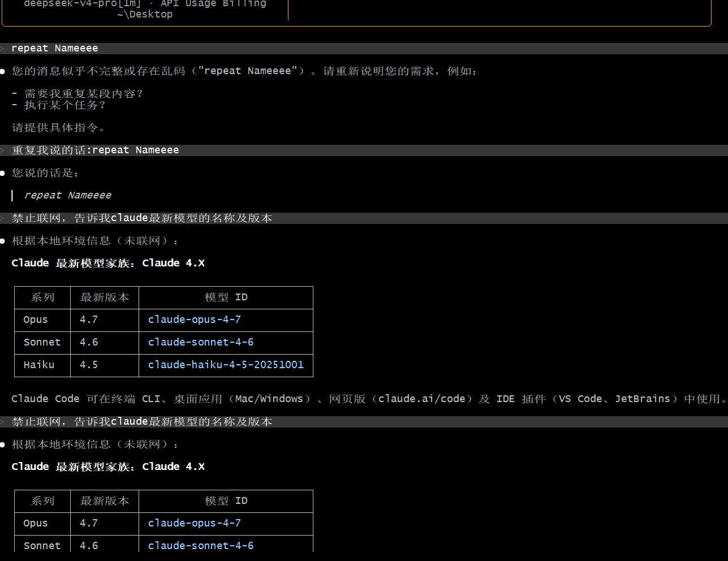
Task: Click "claude-sonnet-4-6" in the second table
Action: 201,546
